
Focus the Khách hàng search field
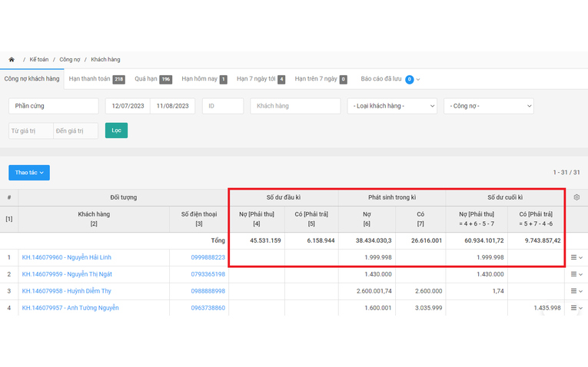295,106
